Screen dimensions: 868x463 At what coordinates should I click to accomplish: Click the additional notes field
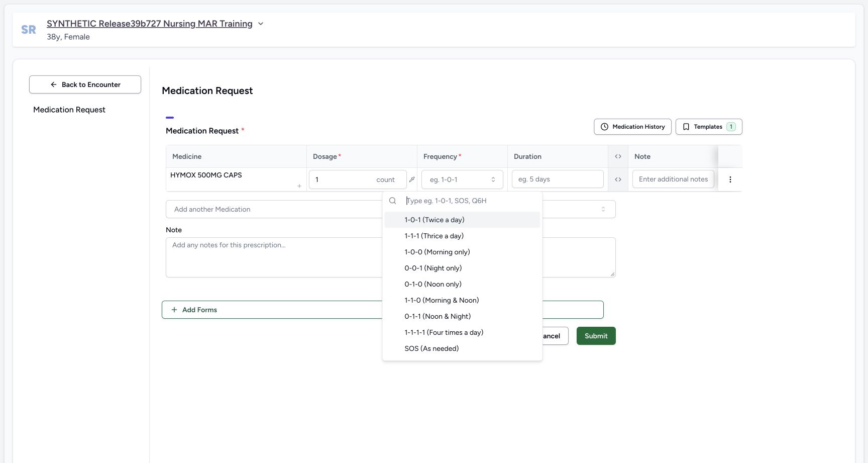[x=673, y=179]
